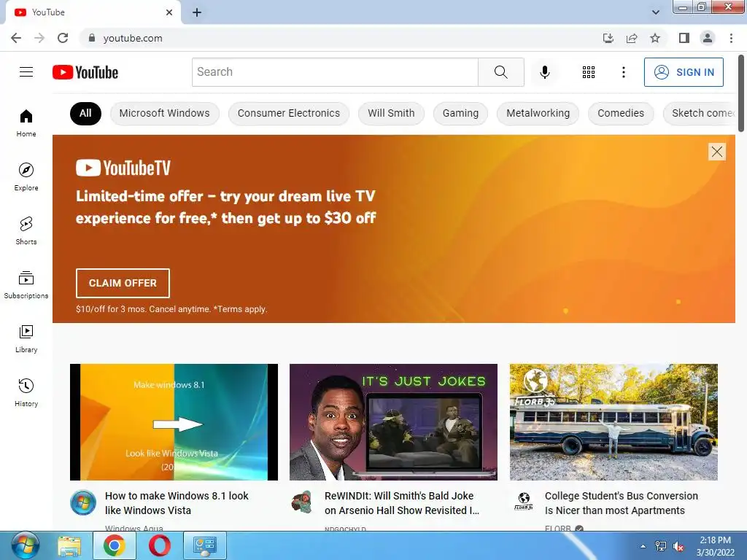Select the Microsoft Windows filter chip
Viewport: 747px width, 560px height.
pyautogui.click(x=164, y=113)
